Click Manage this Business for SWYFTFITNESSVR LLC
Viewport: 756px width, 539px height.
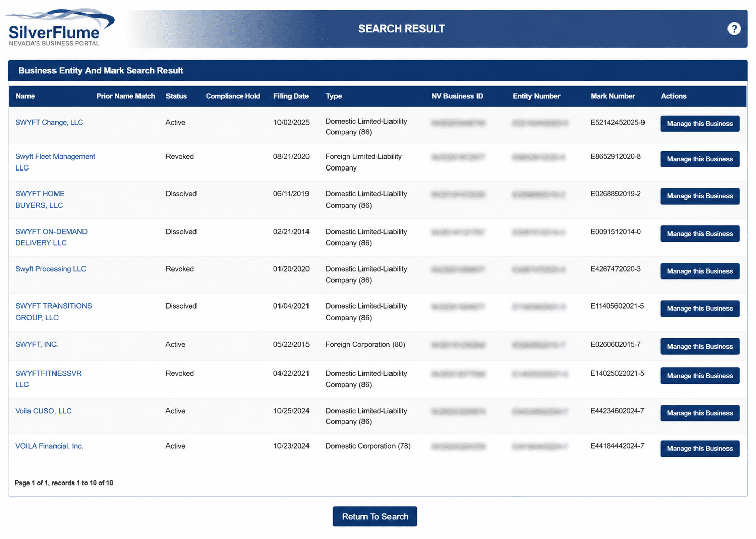pyautogui.click(x=700, y=376)
